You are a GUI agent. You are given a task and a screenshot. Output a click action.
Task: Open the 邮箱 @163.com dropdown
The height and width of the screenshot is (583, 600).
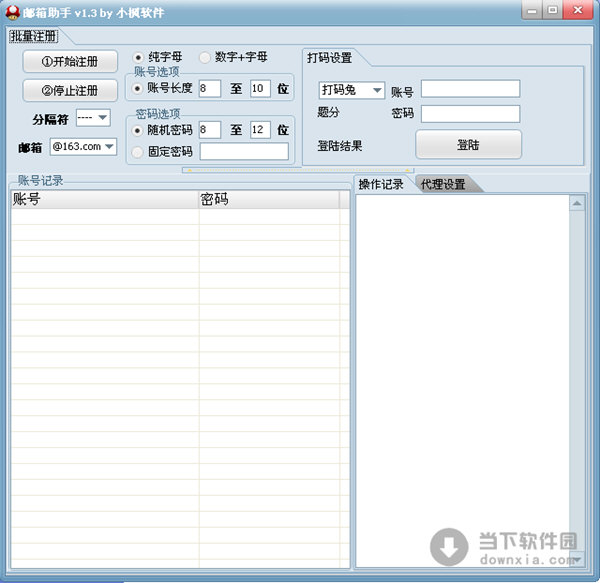83,147
